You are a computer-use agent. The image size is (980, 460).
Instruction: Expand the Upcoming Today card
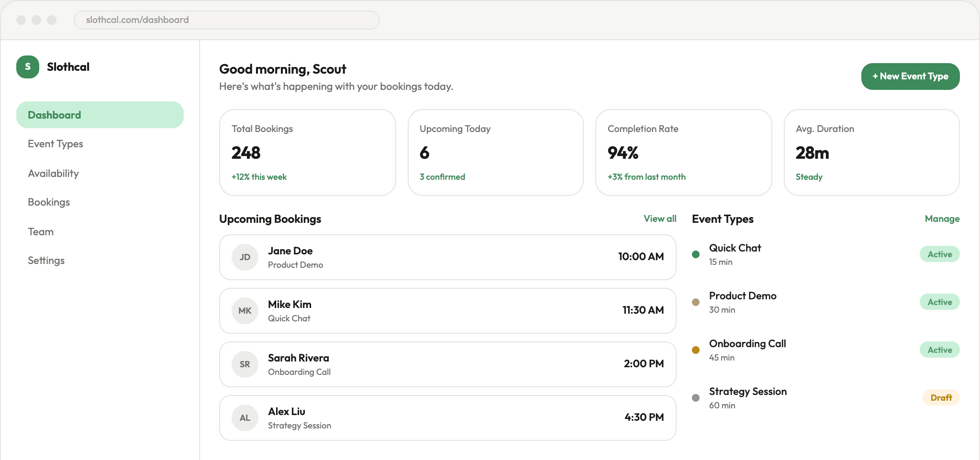tap(495, 153)
